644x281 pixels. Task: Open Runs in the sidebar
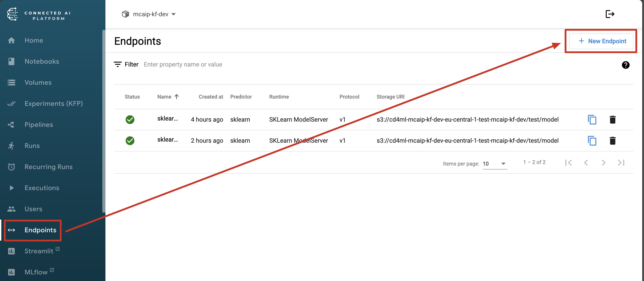[32, 146]
